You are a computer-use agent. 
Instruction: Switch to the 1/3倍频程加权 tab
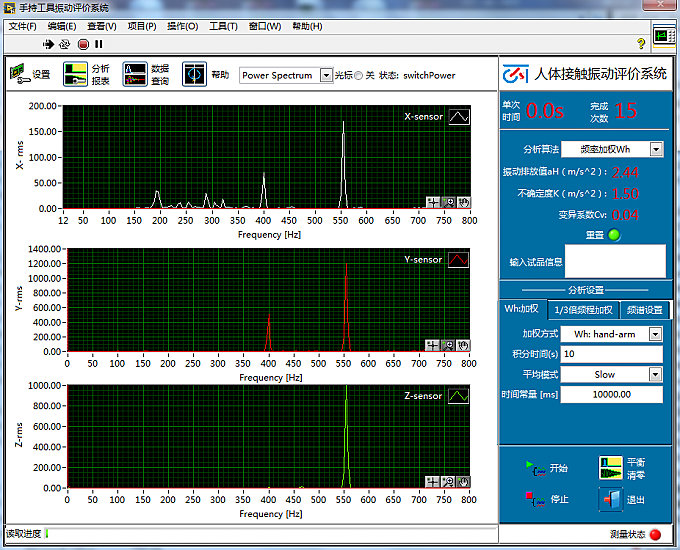click(584, 310)
